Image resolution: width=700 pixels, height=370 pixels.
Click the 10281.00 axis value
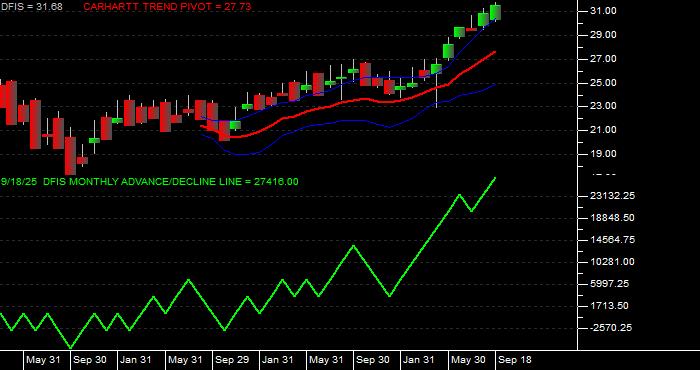[612, 262]
